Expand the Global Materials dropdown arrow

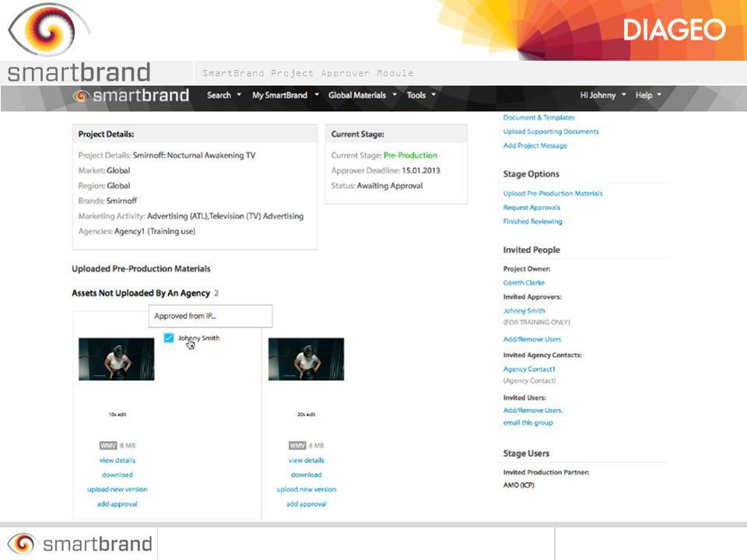pyautogui.click(x=395, y=95)
